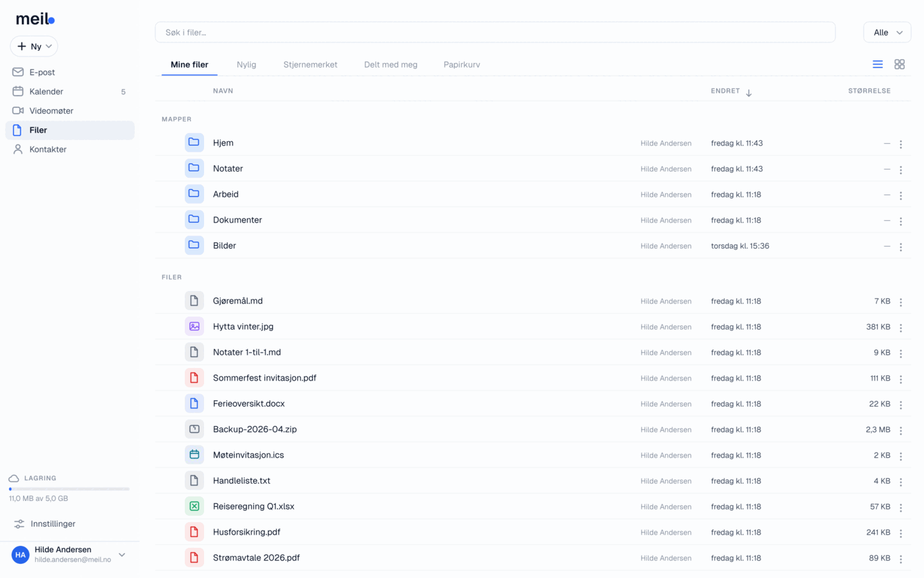The height and width of the screenshot is (578, 924).
Task: Switch to grid view layout
Action: click(900, 64)
